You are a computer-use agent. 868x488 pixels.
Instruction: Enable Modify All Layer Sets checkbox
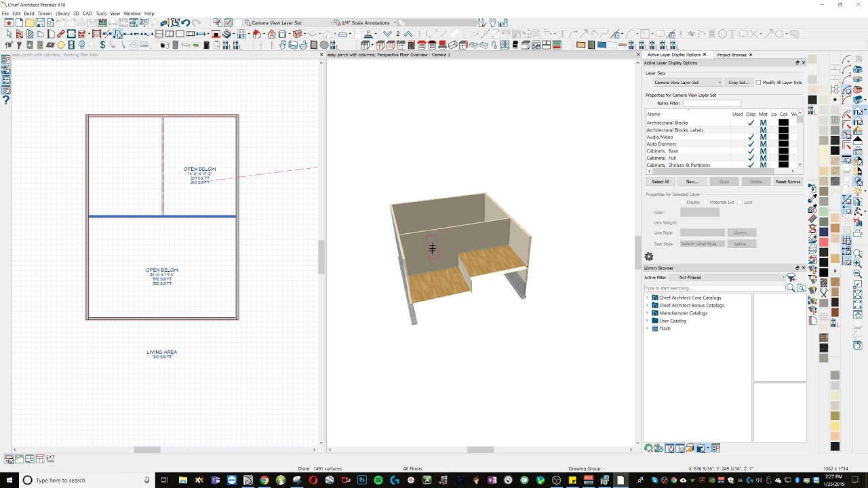point(758,82)
